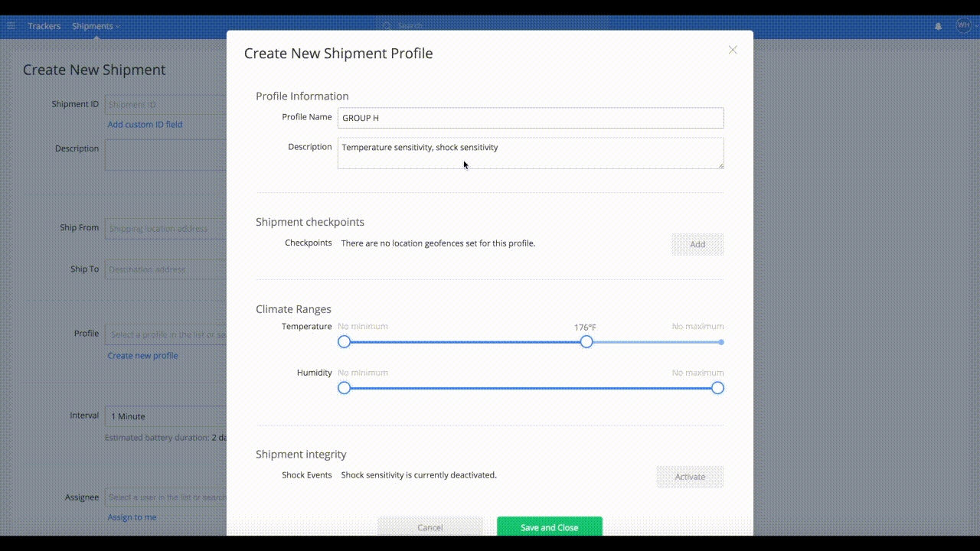
Task: Add a checkpoint geofence
Action: 697,244
